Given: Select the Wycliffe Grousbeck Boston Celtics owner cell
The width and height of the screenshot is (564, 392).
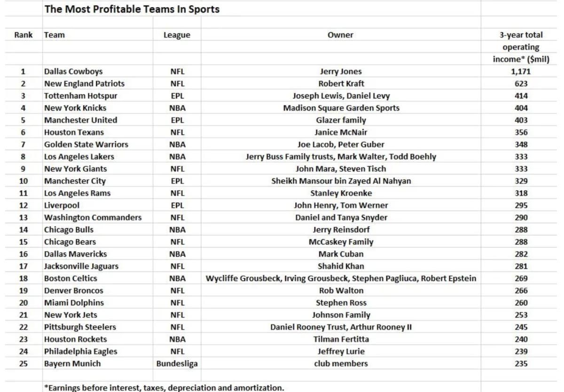Looking at the screenshot, I should coord(341,278).
